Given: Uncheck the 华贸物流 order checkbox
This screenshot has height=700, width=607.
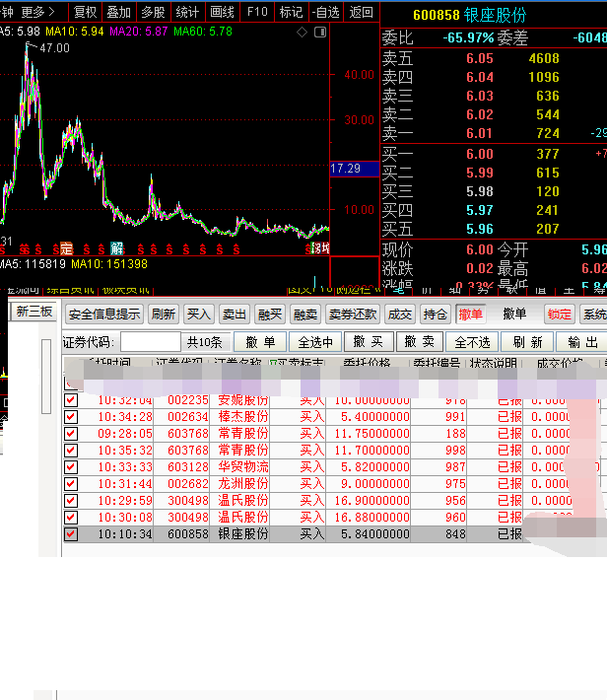Looking at the screenshot, I should [x=71, y=467].
